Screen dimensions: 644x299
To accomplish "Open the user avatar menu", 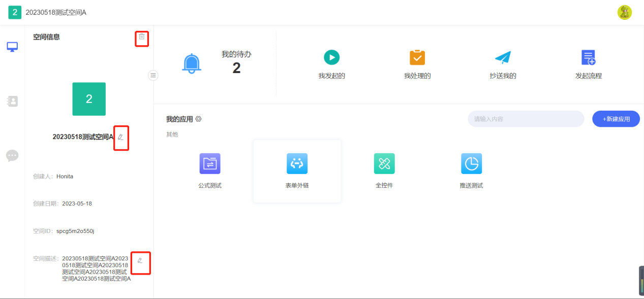I will pyautogui.click(x=625, y=12).
